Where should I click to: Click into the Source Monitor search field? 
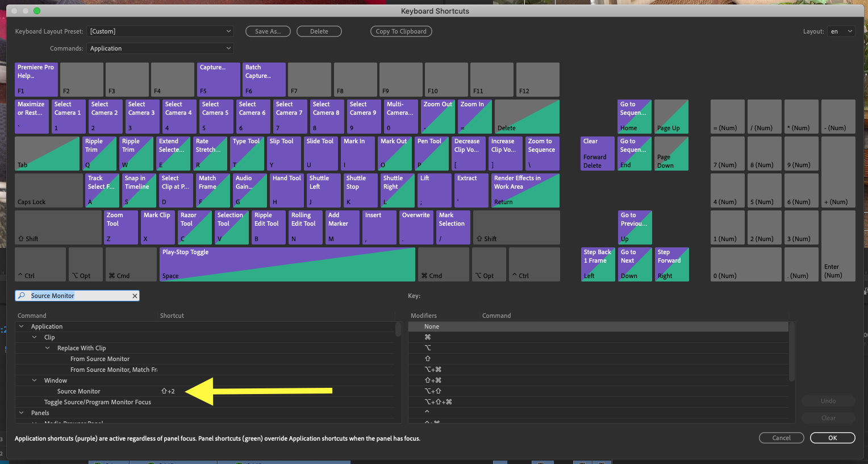tap(77, 296)
